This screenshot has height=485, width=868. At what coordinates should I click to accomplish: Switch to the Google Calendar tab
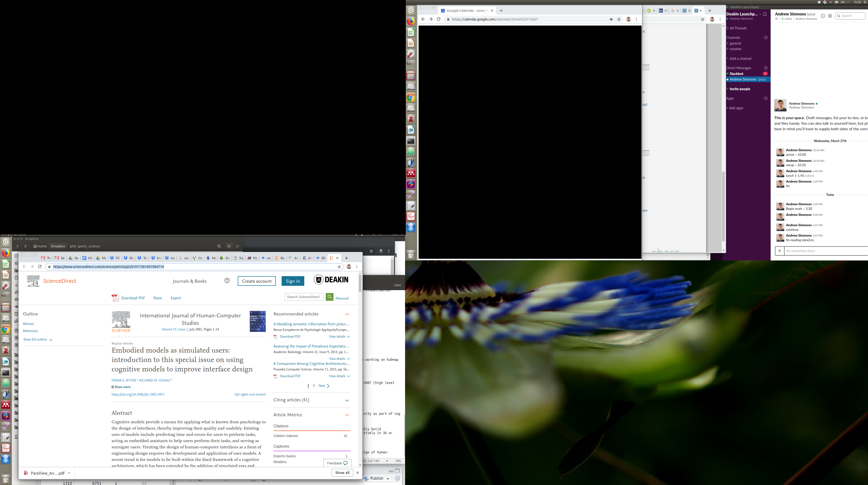(467, 10)
